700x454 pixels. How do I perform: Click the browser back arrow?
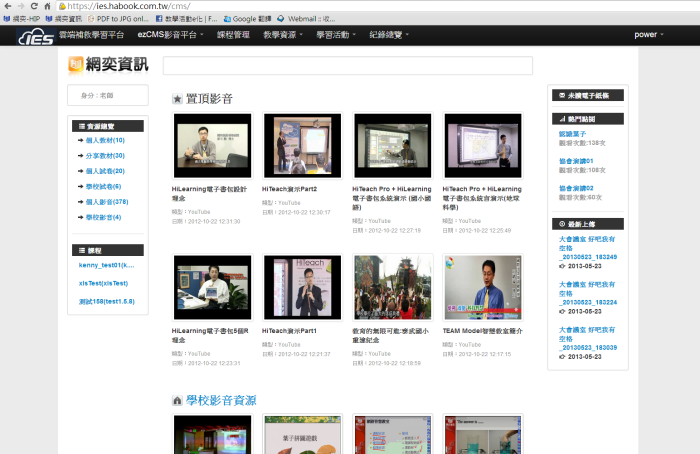[8, 6]
